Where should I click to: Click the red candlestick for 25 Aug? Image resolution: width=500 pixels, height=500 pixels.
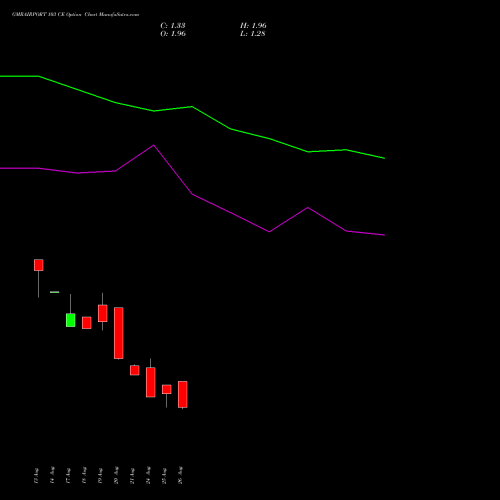point(167,389)
